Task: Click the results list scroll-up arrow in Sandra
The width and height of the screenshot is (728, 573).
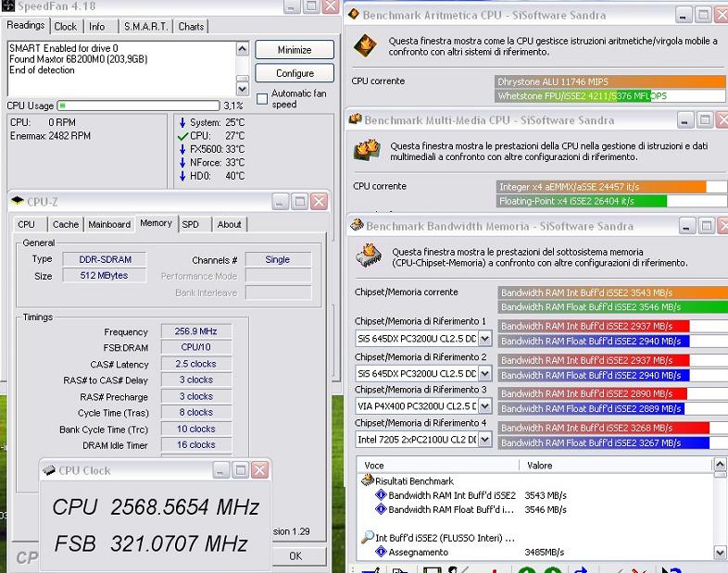Action: tap(720, 464)
